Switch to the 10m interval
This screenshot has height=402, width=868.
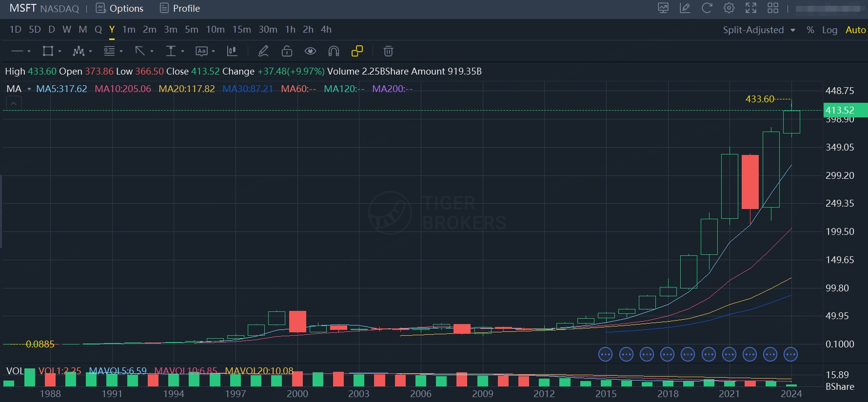[215, 29]
